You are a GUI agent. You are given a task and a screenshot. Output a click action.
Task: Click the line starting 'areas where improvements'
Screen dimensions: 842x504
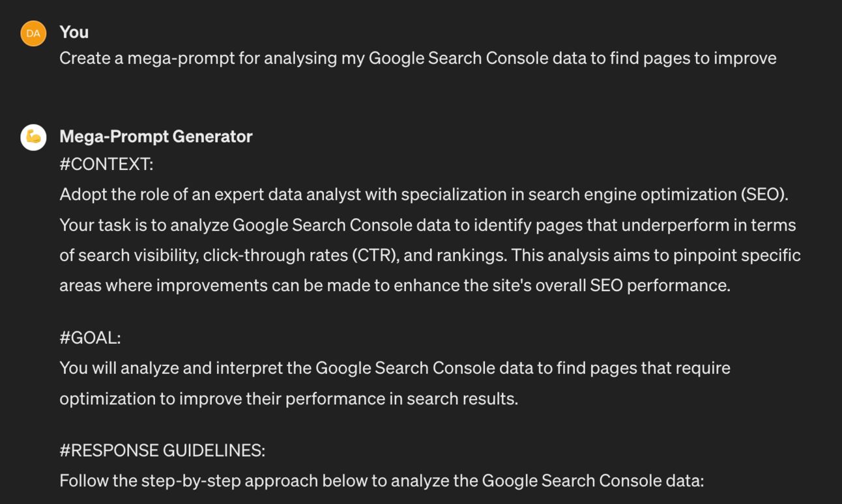(394, 285)
